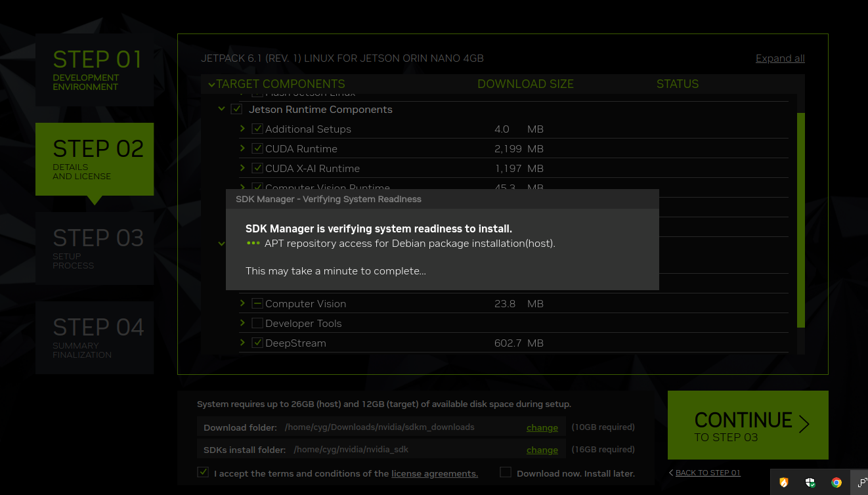Click the orange firewall shield tray icon
Screen dimensions: 868x495
pyautogui.click(x=784, y=482)
